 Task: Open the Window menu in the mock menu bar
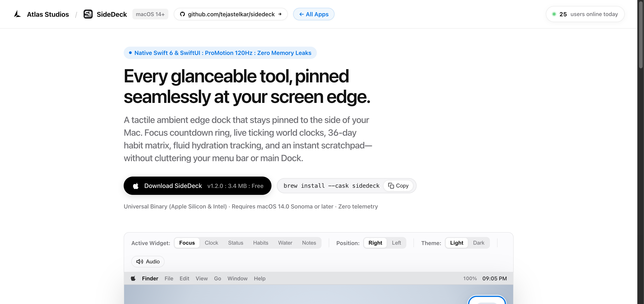click(x=237, y=278)
